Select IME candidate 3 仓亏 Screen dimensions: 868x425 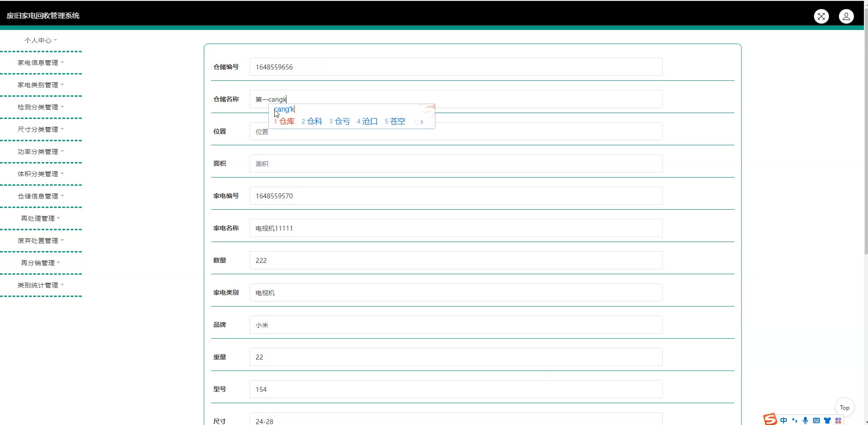340,121
